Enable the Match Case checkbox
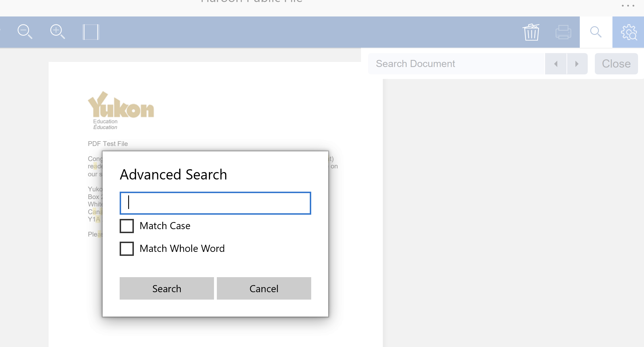The width and height of the screenshot is (644, 347). pyautogui.click(x=127, y=226)
